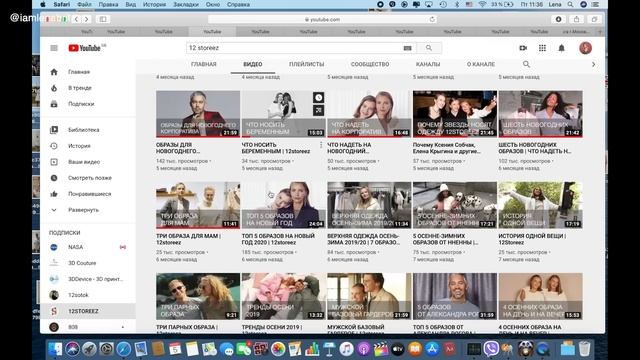Click the channel search magnifier icon

(x=526, y=64)
